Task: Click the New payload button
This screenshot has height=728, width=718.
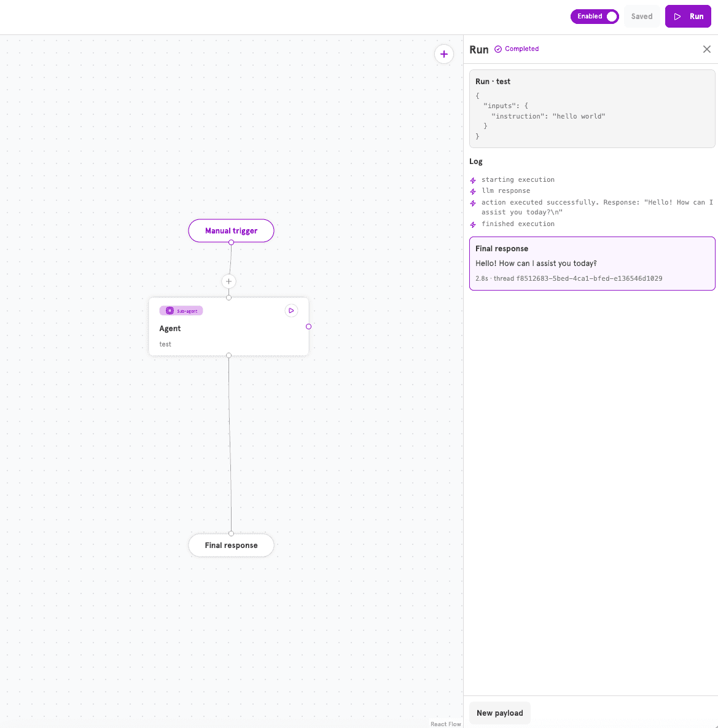Action: 499,713
